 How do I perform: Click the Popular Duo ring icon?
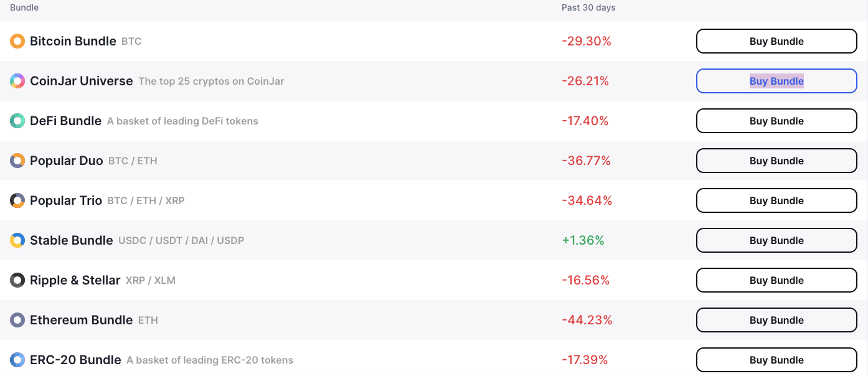(x=17, y=161)
